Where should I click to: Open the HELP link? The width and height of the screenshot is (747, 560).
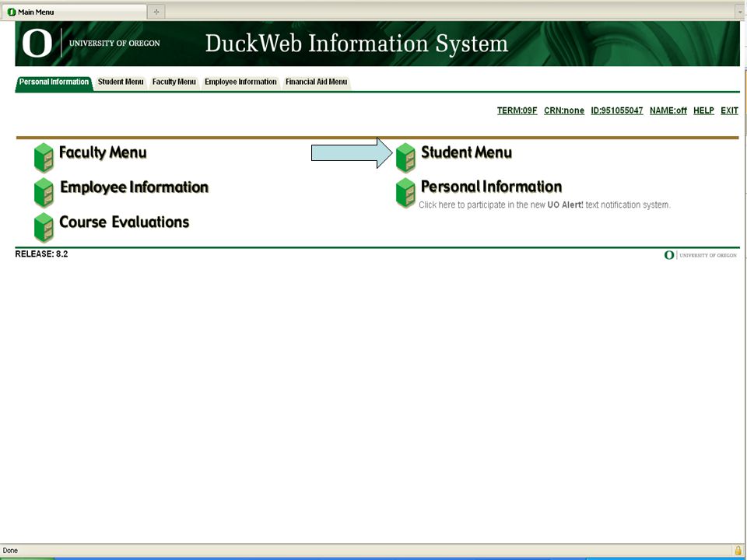point(703,110)
